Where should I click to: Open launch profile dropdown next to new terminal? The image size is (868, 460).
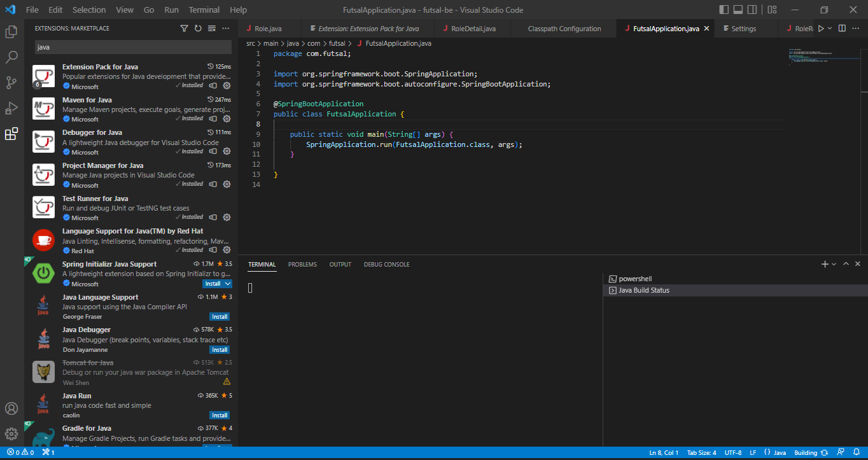click(x=834, y=264)
